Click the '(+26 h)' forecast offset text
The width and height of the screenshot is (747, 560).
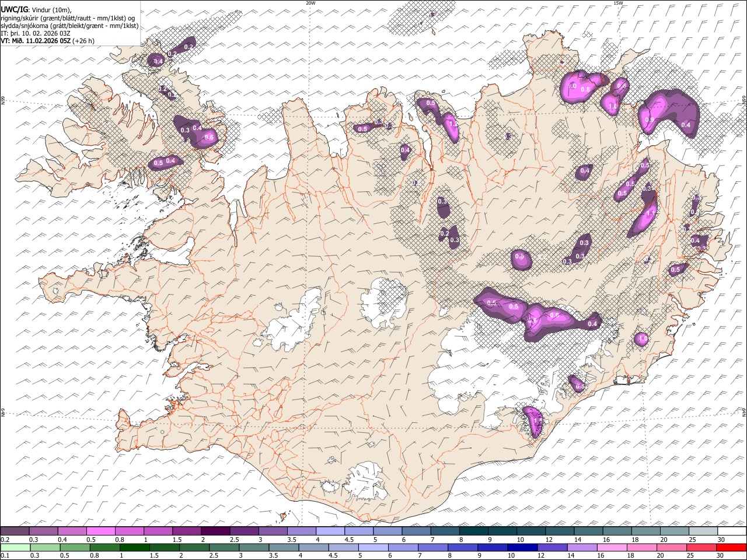pos(83,41)
